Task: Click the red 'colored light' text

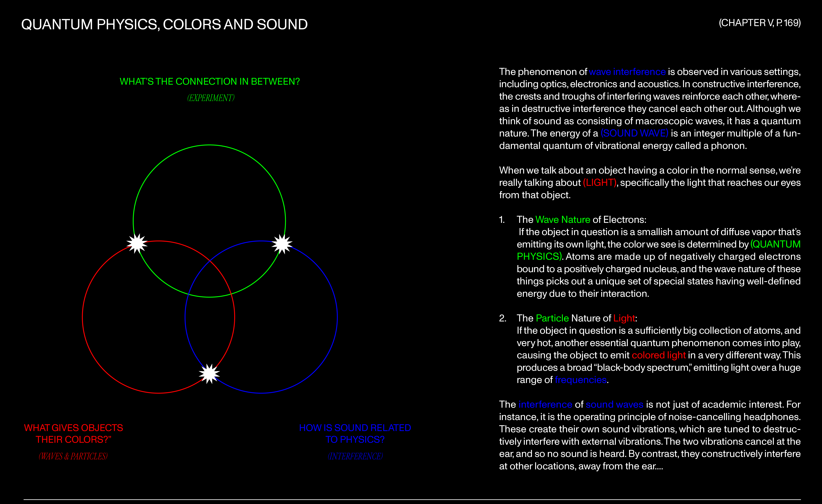Action: click(659, 355)
